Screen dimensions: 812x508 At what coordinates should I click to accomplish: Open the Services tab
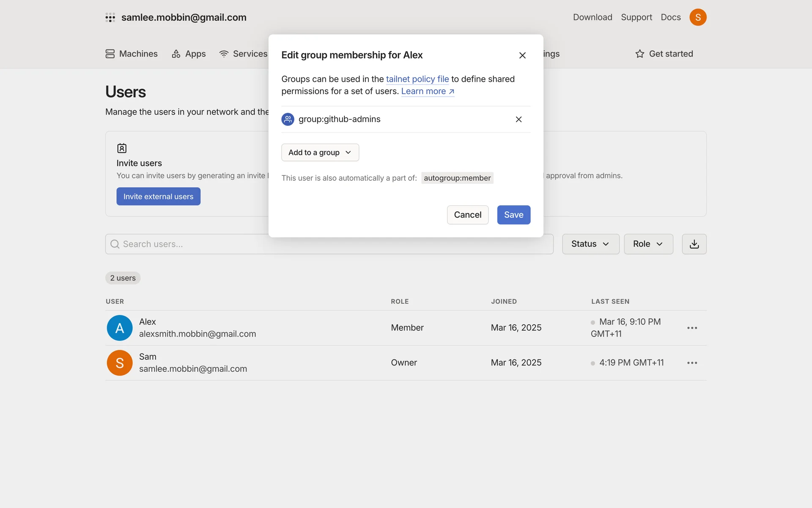coord(244,54)
